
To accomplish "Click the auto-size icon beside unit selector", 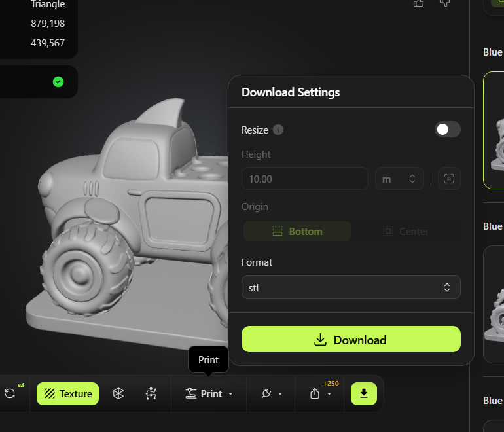I will [449, 179].
